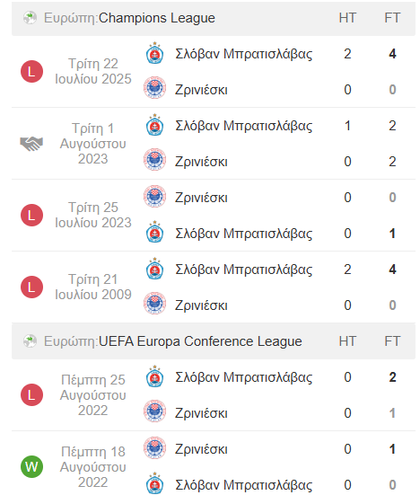Open the Champions League competition link

point(157,18)
